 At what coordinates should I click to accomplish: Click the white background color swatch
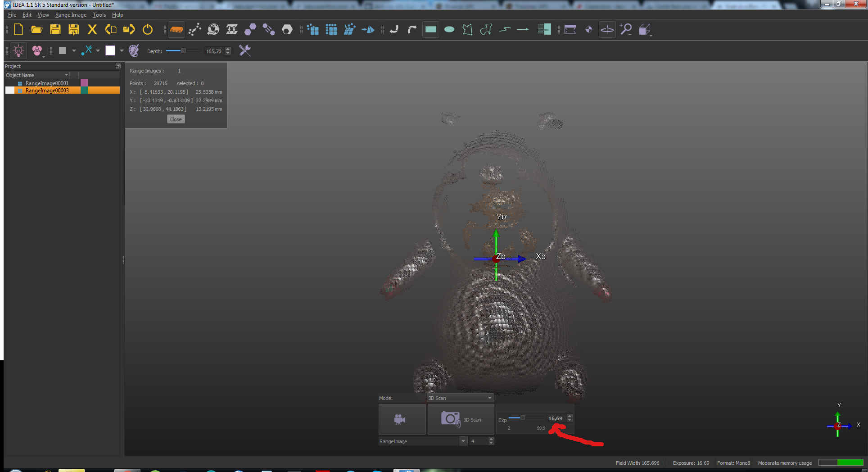(x=110, y=50)
